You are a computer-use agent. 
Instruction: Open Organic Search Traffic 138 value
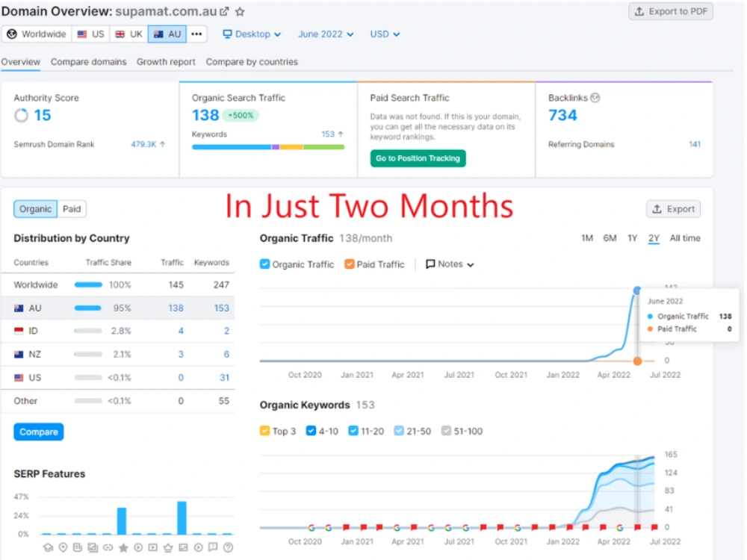pos(205,115)
